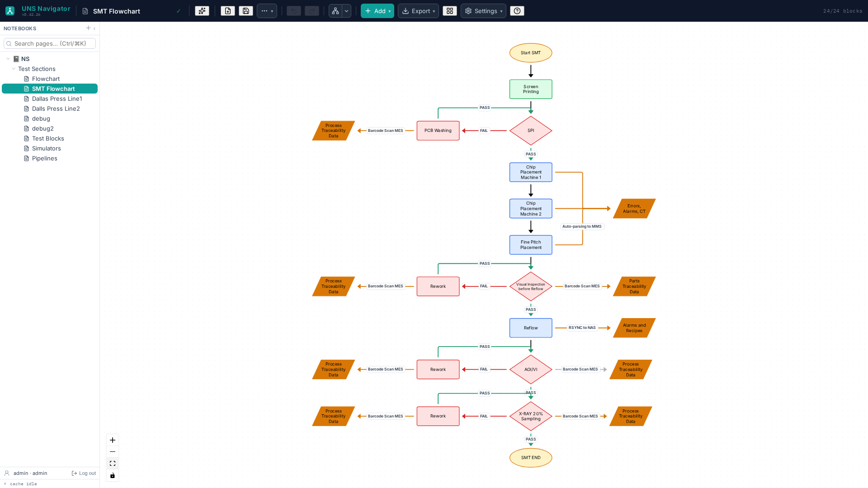
Task: Select the Fine Pitch Placement node
Action: tap(531, 245)
